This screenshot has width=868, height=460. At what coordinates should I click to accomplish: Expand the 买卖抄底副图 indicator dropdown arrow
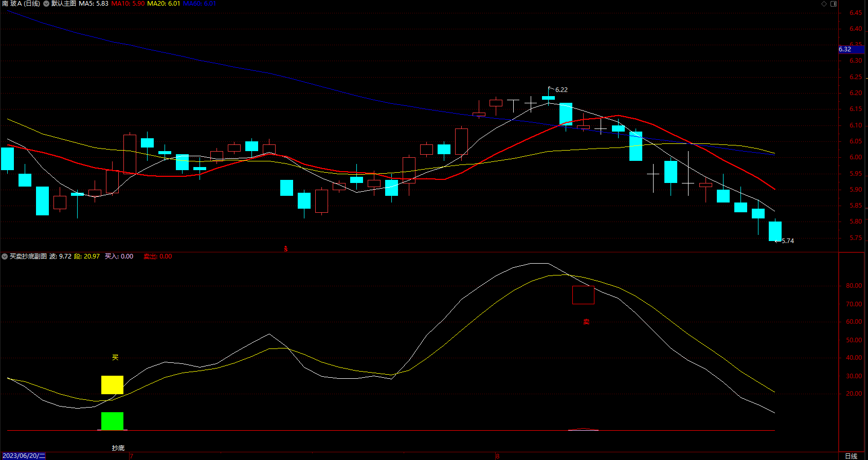tap(5, 256)
